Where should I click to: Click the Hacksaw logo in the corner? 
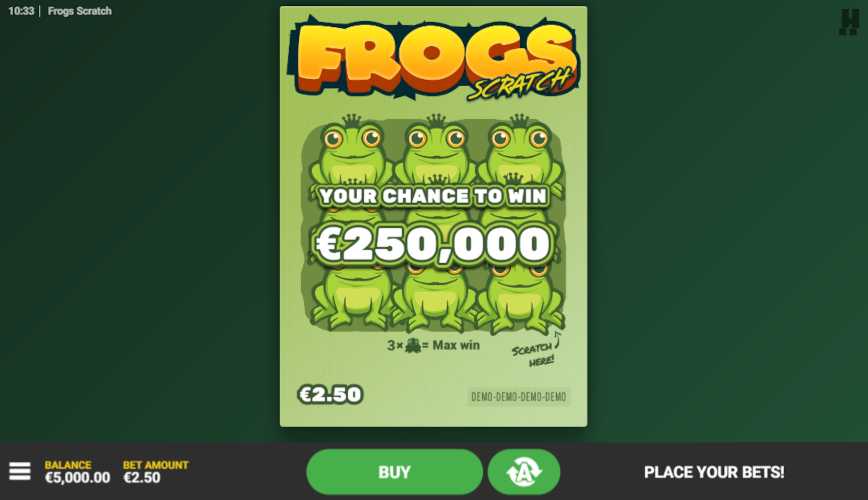coord(849,22)
